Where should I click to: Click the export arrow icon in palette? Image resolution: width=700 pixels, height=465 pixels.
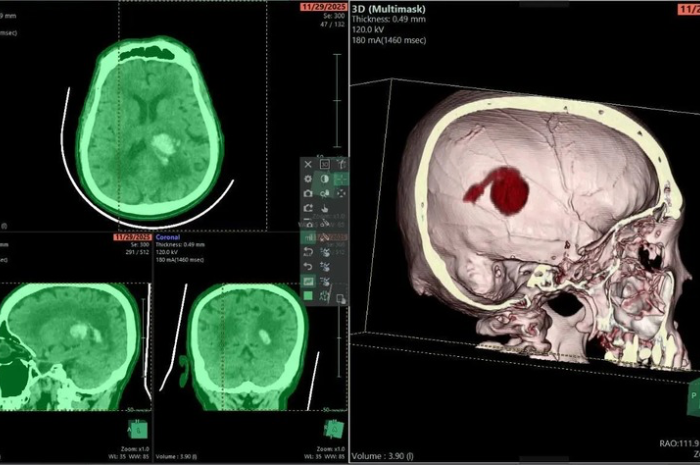tap(308, 208)
